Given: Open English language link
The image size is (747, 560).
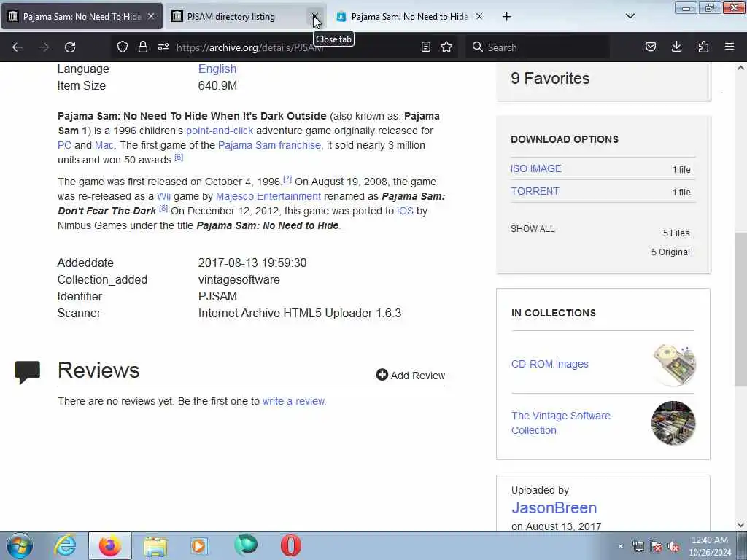Looking at the screenshot, I should tap(217, 69).
